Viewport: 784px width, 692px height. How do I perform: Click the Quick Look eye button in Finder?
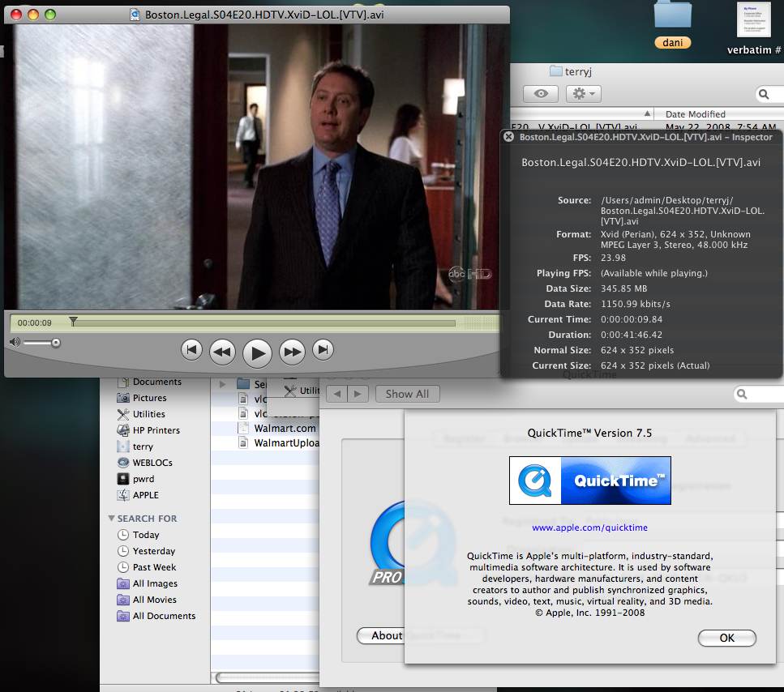pos(541,93)
